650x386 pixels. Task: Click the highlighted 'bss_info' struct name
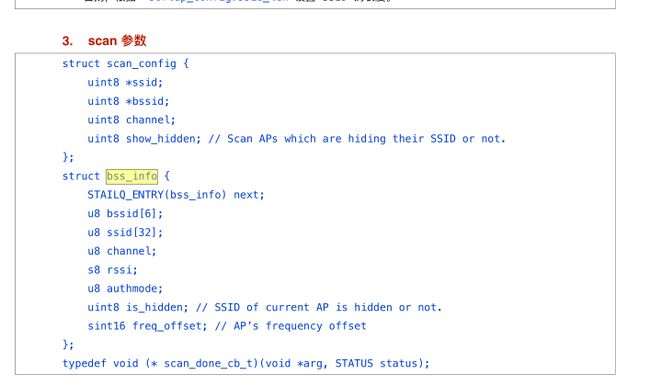[132, 176]
